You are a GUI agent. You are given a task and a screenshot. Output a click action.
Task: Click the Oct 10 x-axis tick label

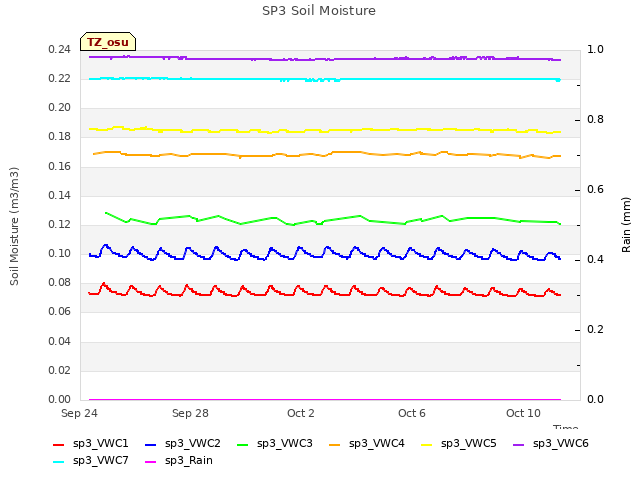click(523, 413)
